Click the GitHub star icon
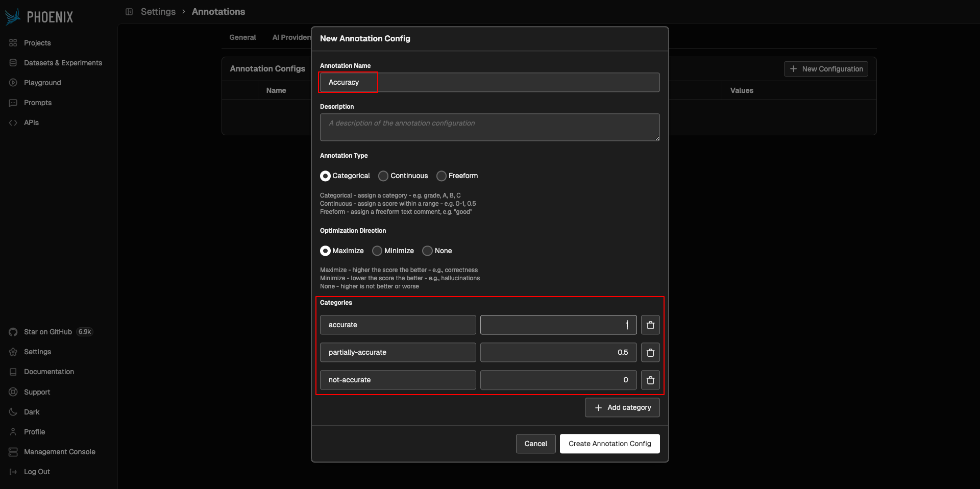Image resolution: width=980 pixels, height=489 pixels. point(13,332)
